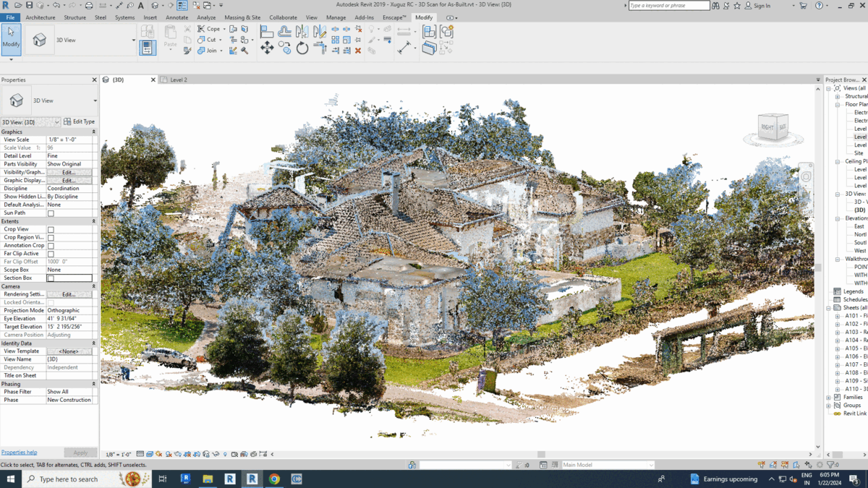Click the red Delete icon in ribbon
868x488 pixels.
358,51
